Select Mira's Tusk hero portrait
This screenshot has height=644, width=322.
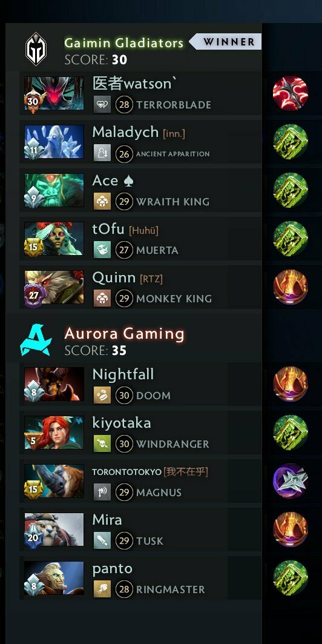(x=54, y=529)
